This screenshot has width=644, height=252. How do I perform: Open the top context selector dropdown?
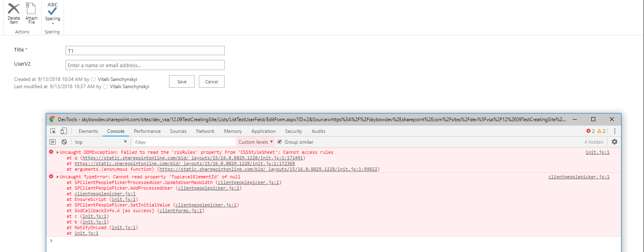(x=101, y=142)
